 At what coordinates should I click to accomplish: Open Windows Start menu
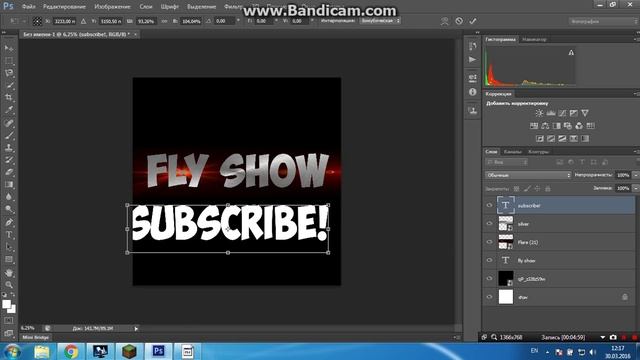(x=13, y=351)
